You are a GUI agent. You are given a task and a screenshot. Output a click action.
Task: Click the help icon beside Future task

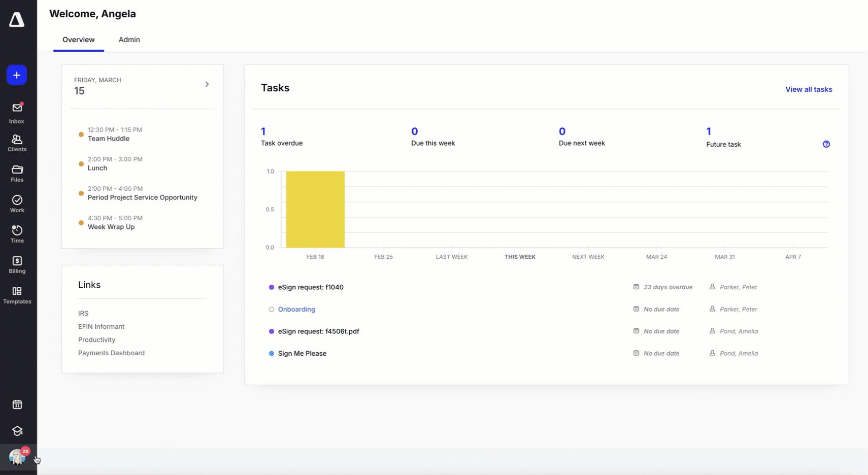pos(826,144)
